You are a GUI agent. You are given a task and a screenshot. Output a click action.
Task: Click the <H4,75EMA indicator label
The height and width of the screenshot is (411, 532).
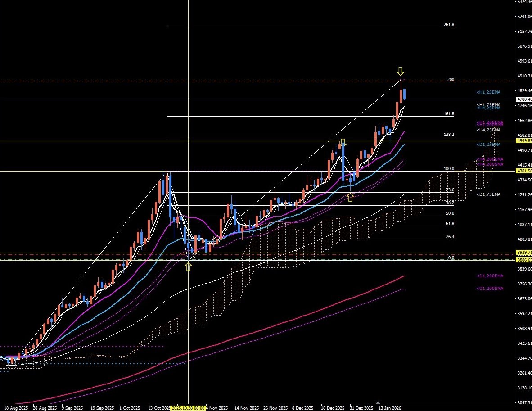coord(488,130)
